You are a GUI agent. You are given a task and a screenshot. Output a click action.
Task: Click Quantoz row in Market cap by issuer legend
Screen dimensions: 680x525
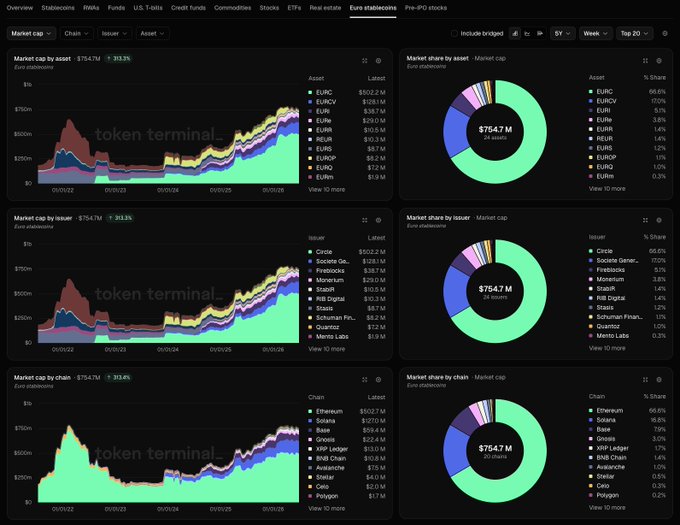[347, 327]
